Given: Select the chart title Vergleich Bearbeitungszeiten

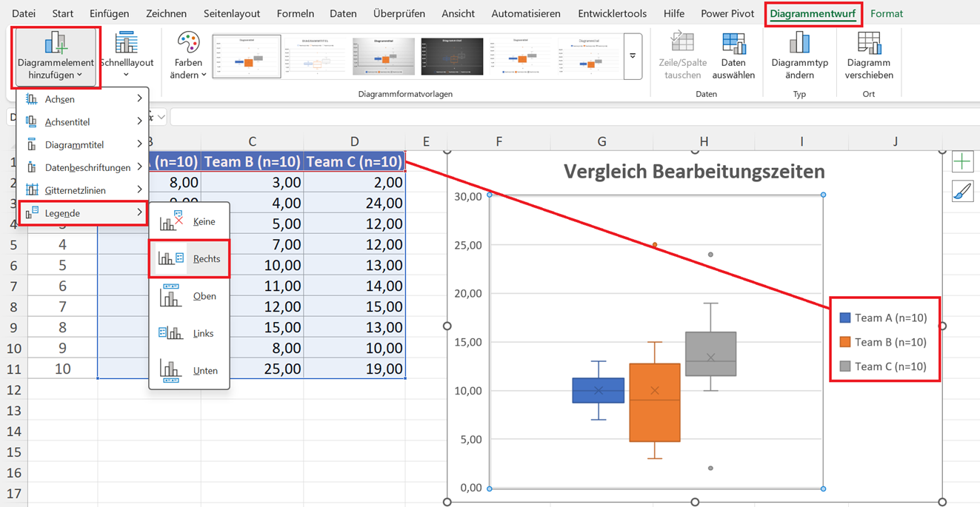Looking at the screenshot, I should click(x=694, y=172).
